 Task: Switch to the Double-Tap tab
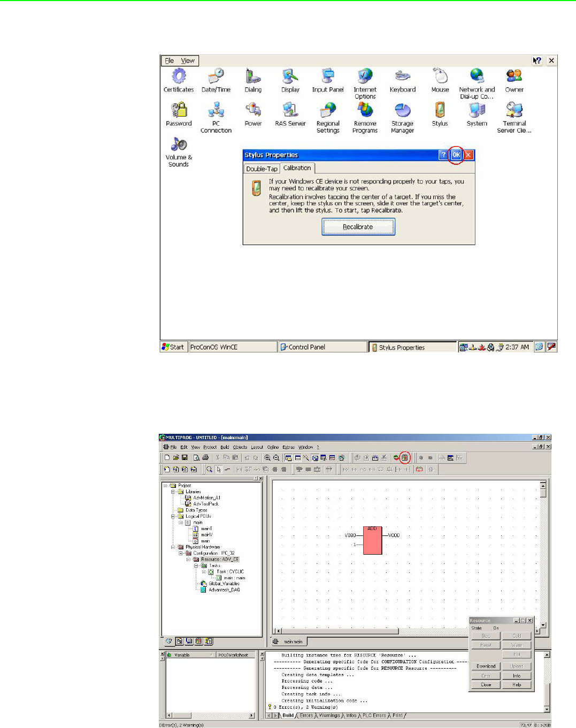(x=262, y=168)
